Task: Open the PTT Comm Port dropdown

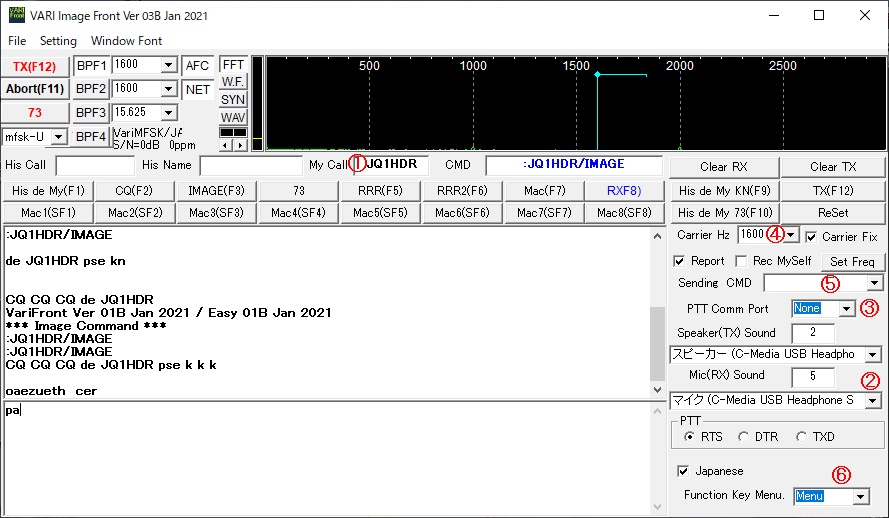Action: click(847, 309)
